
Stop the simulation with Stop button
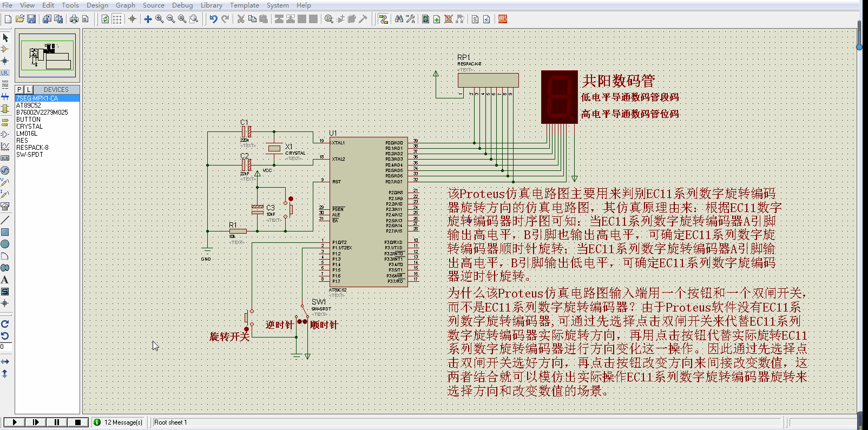tap(78, 422)
